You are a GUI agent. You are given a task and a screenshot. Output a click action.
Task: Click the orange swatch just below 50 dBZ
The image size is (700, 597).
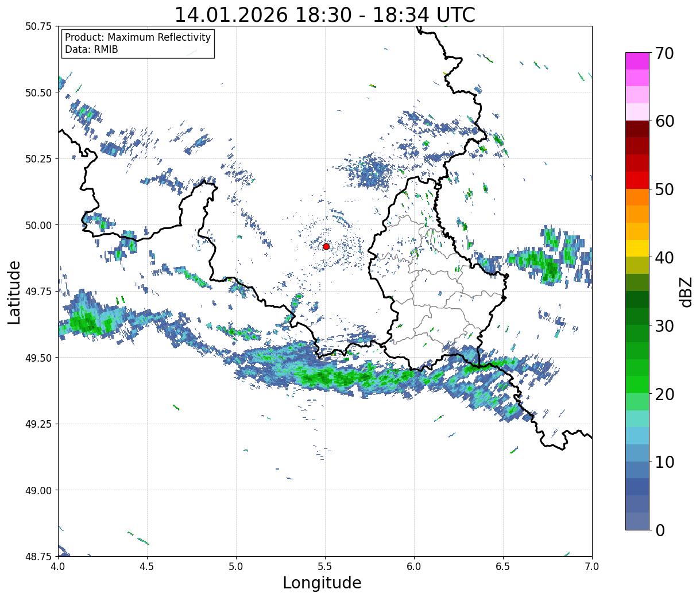tap(637, 197)
